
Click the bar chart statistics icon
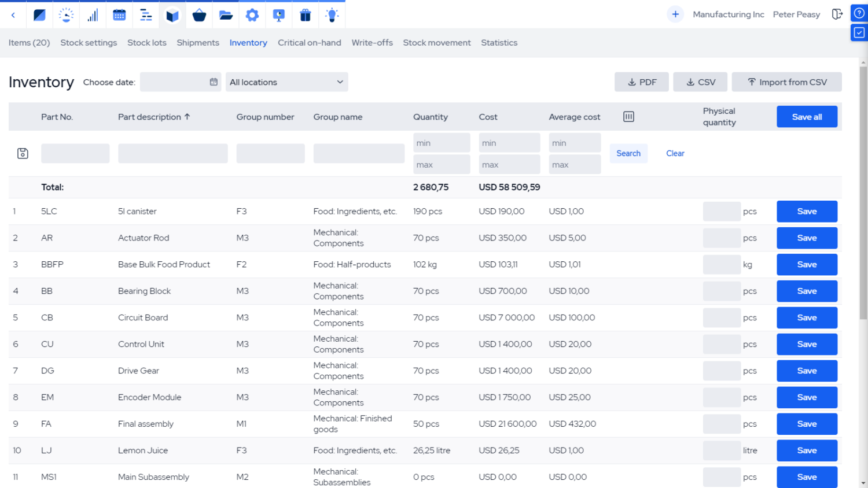93,14
